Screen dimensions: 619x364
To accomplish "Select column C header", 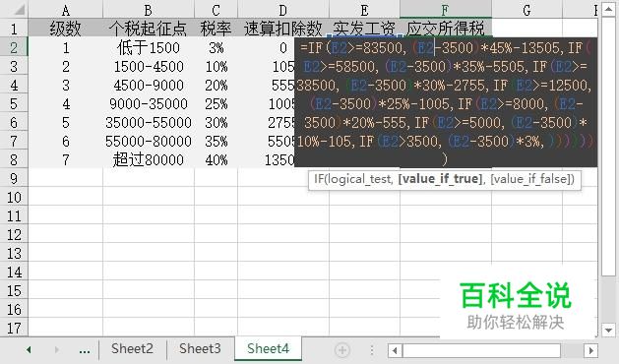I will (216, 10).
